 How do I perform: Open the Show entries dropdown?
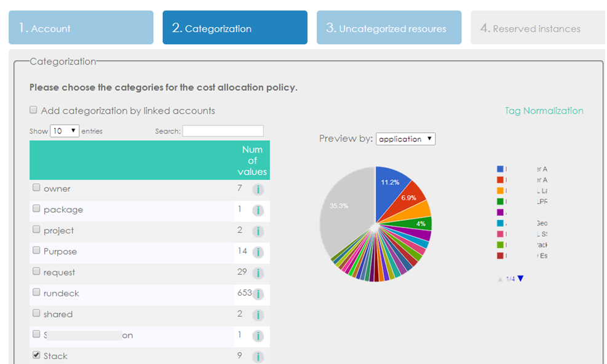(65, 131)
